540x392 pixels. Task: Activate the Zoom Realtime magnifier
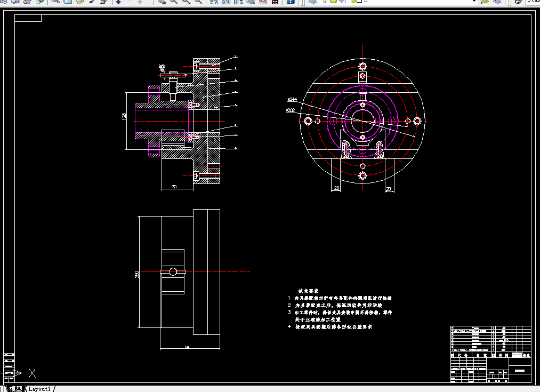coord(174,2)
